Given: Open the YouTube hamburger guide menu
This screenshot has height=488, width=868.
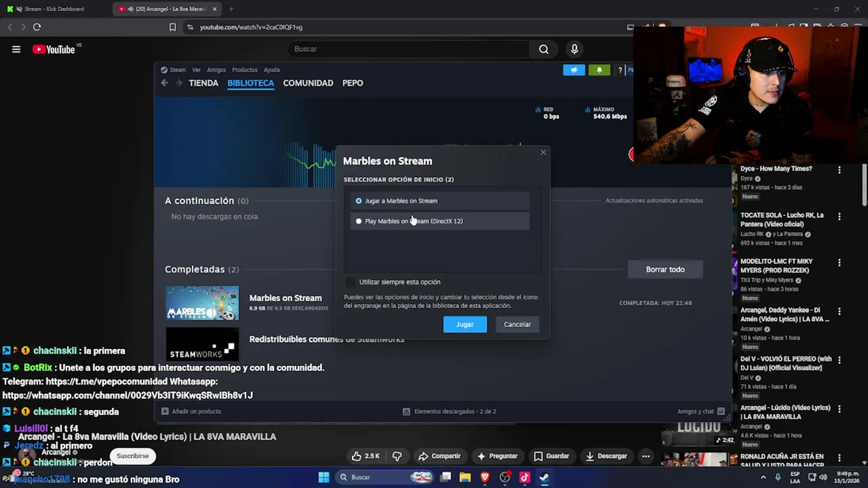Looking at the screenshot, I should click(x=16, y=49).
